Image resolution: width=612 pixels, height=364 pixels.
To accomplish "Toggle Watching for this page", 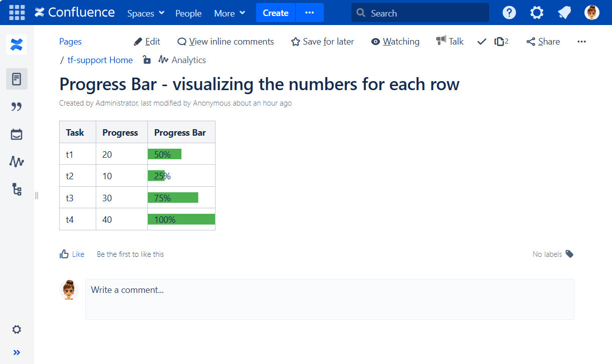I will click(395, 42).
